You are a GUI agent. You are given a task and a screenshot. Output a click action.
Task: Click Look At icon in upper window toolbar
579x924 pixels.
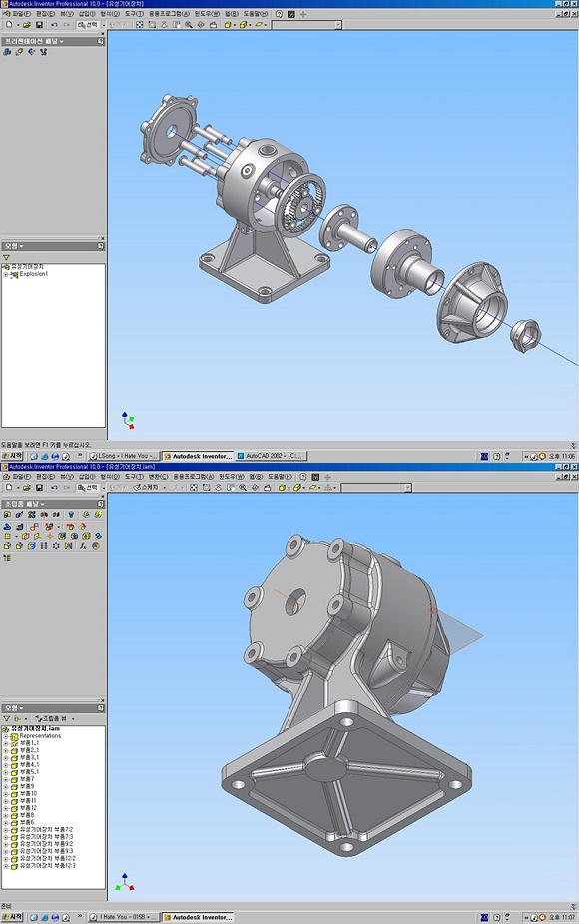213,25
